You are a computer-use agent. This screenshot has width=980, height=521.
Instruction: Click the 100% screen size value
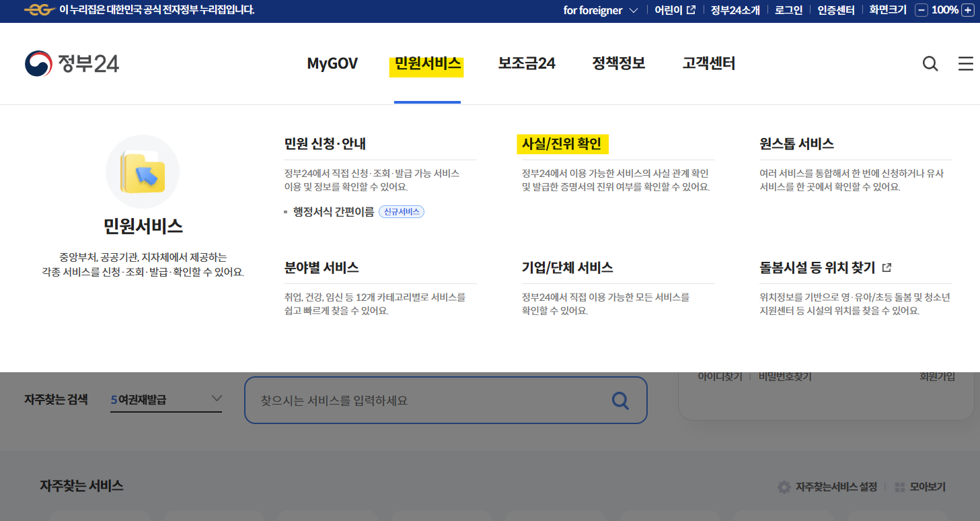(x=945, y=10)
